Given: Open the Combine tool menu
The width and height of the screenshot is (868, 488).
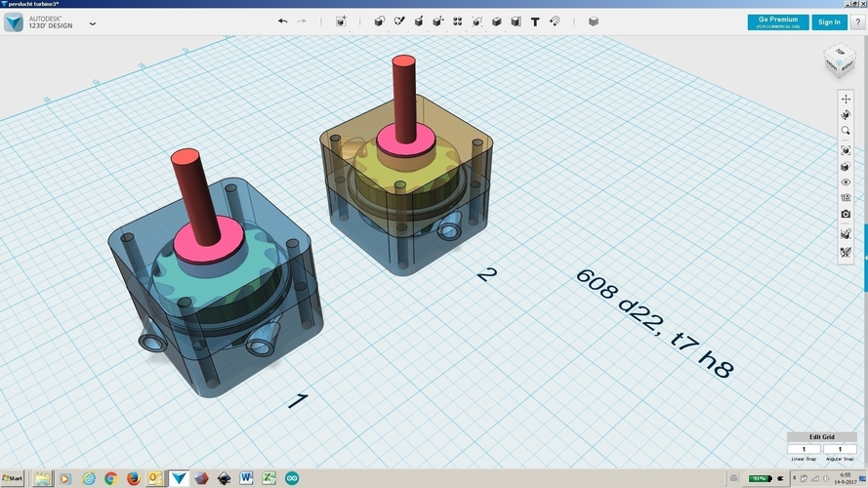Looking at the screenshot, I should pos(497,21).
